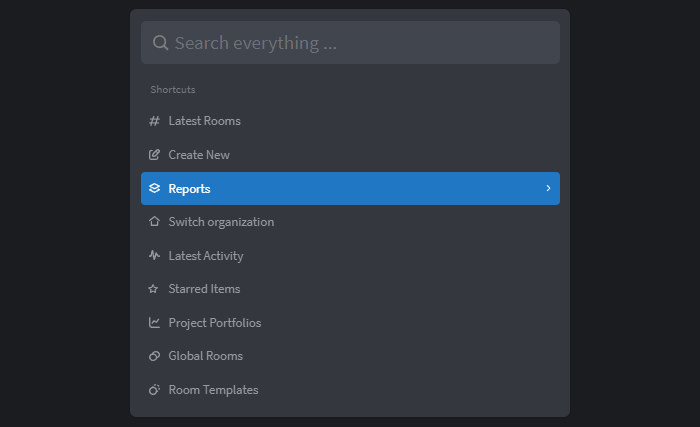Click the link icon beside Global Rooms

154,356
